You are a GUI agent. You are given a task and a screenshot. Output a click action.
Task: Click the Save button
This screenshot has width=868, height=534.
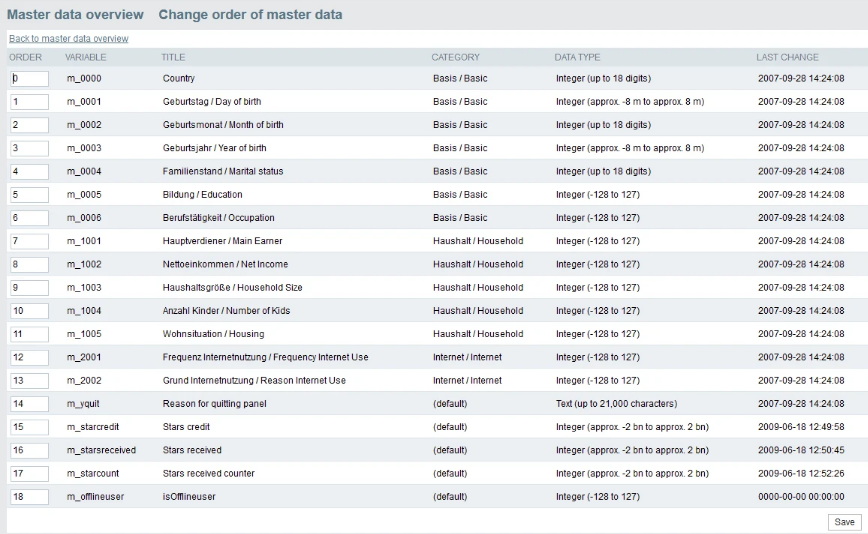click(x=844, y=522)
